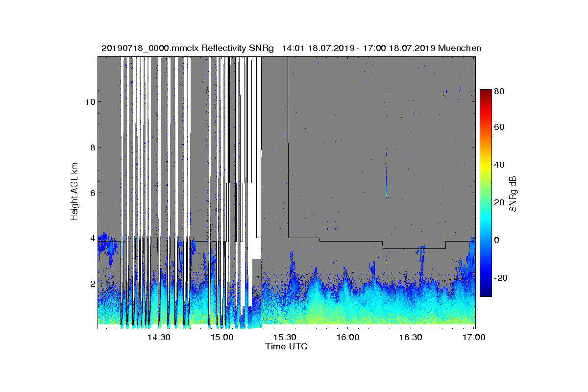Click the 14:30 time axis label
The height and width of the screenshot is (392, 588).
(x=159, y=338)
